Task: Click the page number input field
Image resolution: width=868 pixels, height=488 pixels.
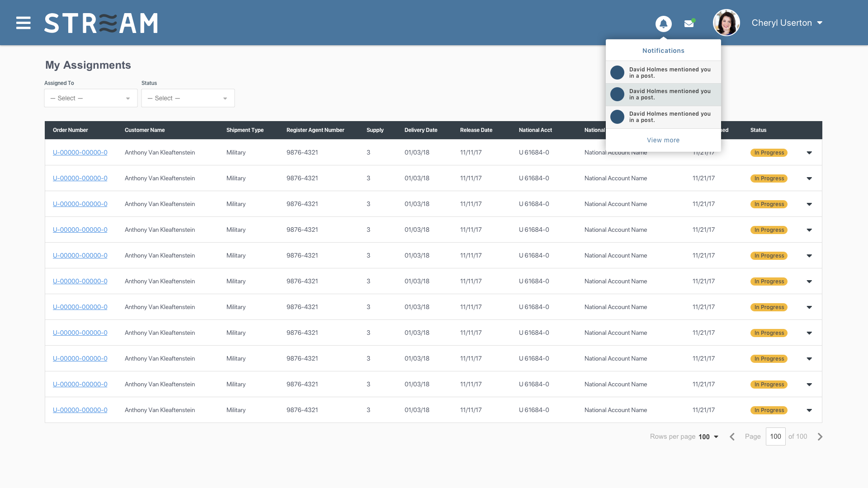Action: pos(775,436)
